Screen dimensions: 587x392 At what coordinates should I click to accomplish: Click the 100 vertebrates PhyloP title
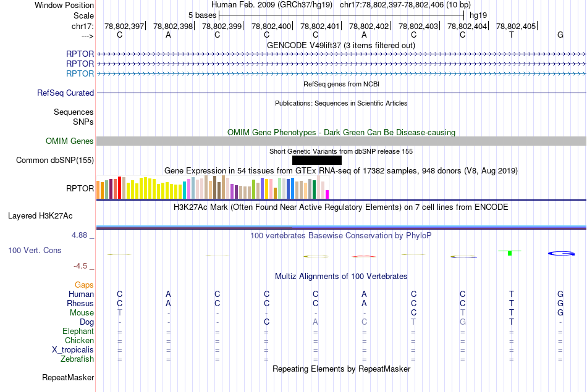[340, 236]
